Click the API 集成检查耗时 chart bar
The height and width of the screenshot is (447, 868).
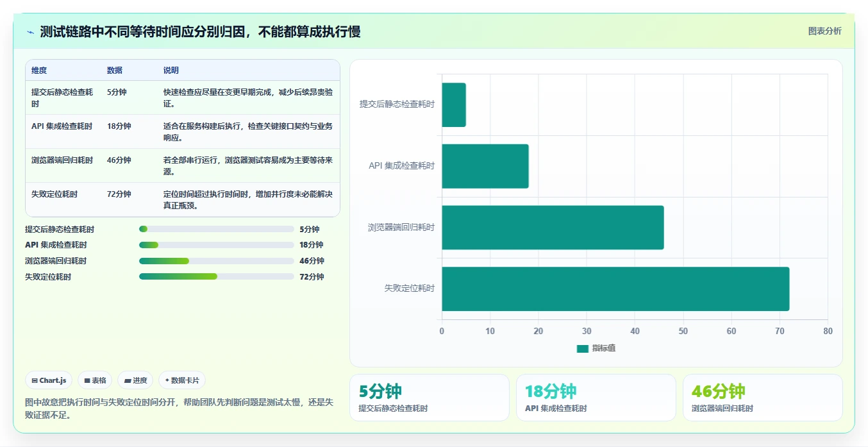coord(485,166)
